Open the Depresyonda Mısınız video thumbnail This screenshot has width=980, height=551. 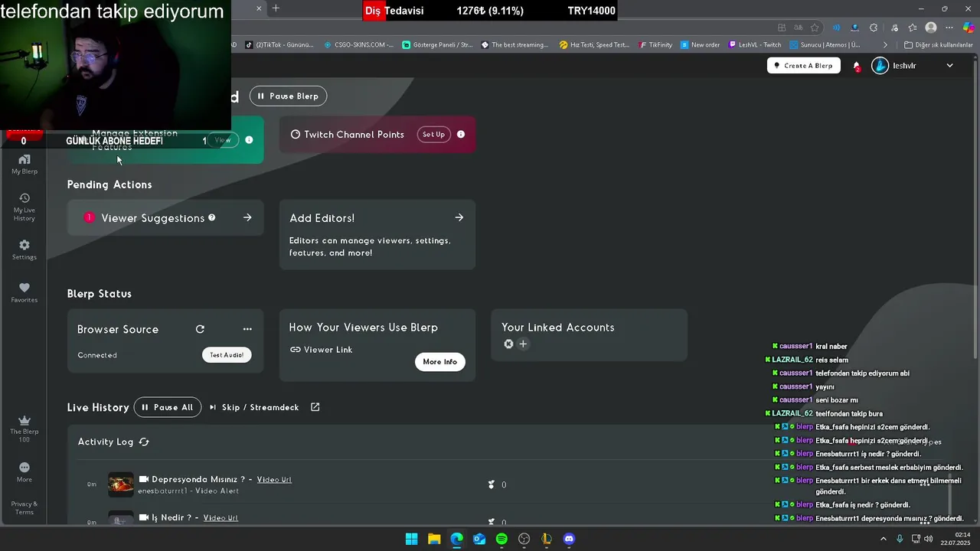pos(121,484)
